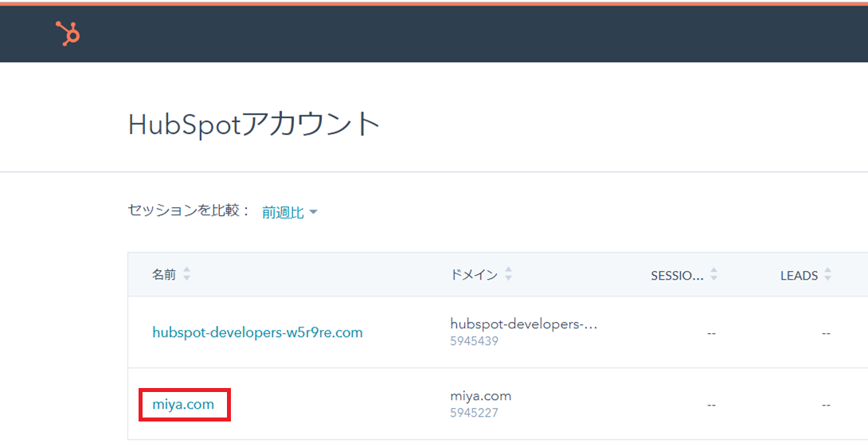The image size is (868, 447).
Task: Open hubspot-developers-w5r9re.com account link
Action: pyautogui.click(x=257, y=332)
